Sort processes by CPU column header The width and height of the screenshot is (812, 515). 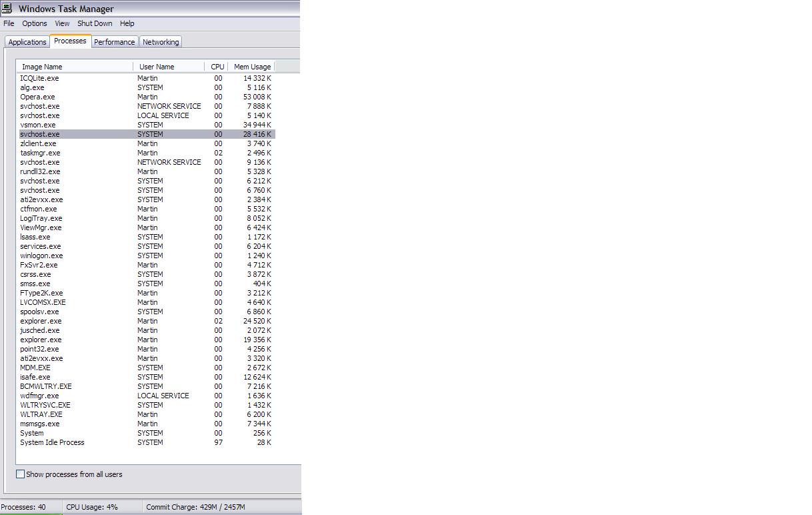[x=217, y=67]
